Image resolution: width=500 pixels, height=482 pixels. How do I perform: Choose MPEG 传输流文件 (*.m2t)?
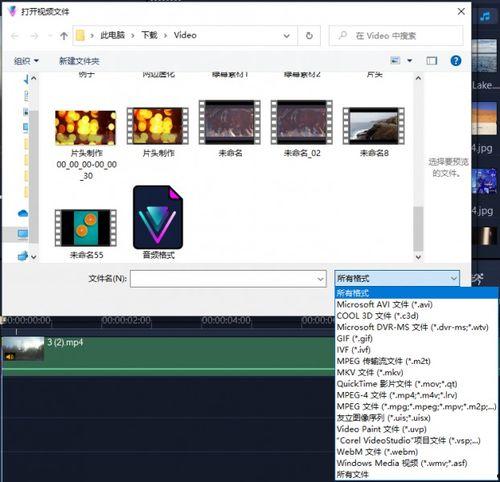point(416,361)
